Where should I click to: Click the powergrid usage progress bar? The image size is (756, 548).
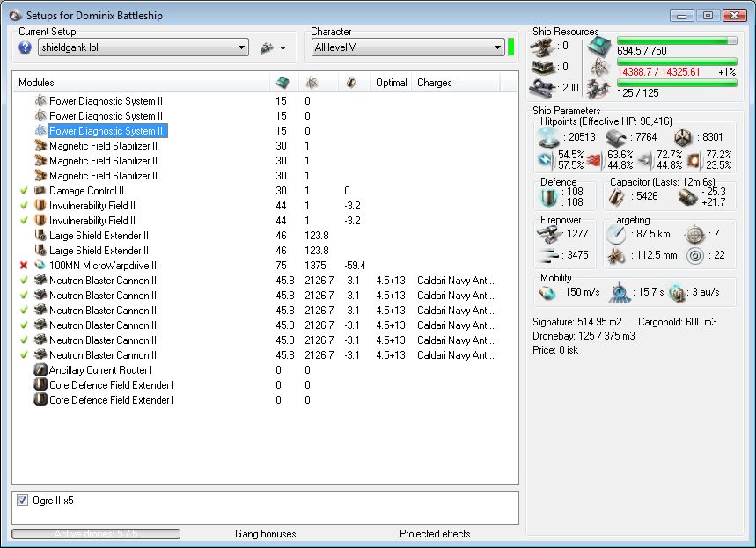(677, 62)
